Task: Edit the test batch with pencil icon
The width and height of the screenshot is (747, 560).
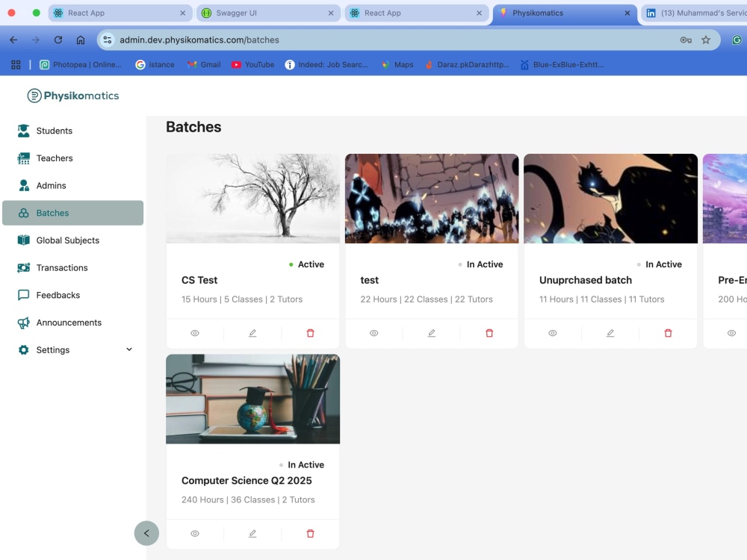Action: click(x=432, y=333)
